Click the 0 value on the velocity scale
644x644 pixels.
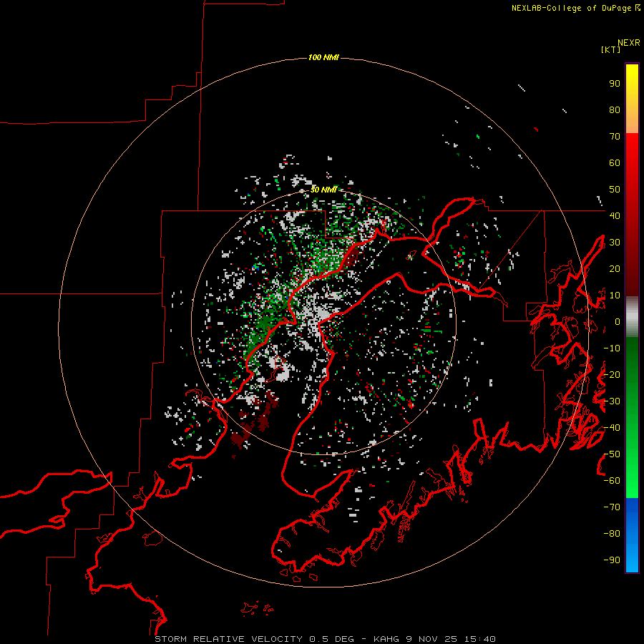coord(618,321)
